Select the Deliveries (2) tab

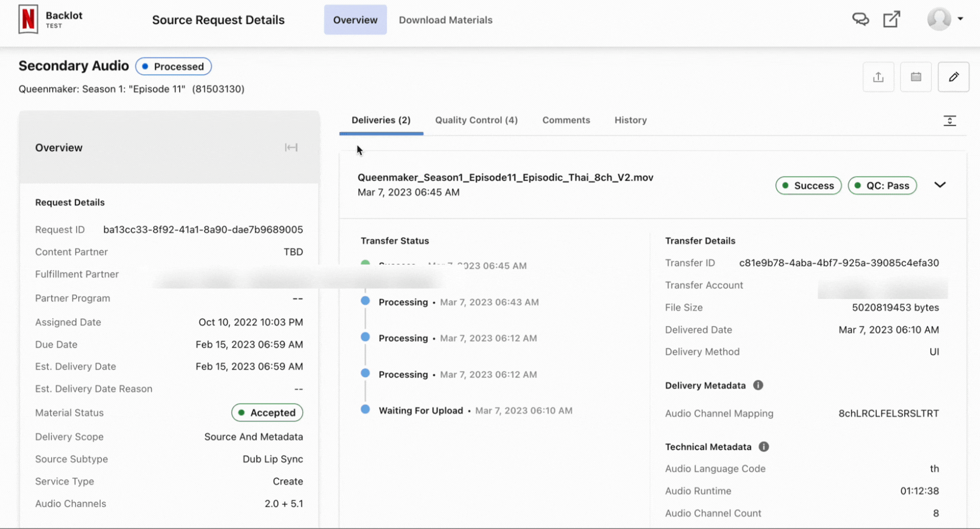click(381, 120)
